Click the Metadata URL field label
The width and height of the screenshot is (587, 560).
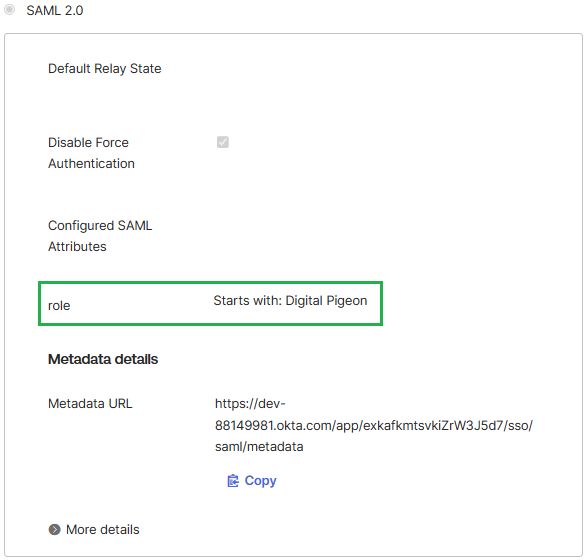click(x=90, y=404)
